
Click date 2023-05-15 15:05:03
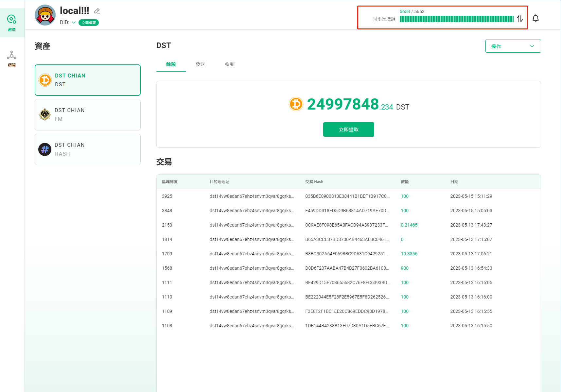[471, 211]
